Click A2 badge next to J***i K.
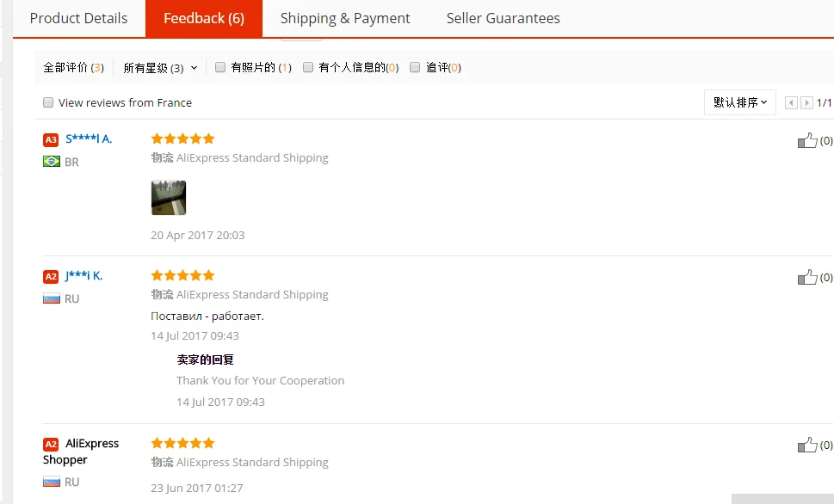The width and height of the screenshot is (834, 504). click(x=51, y=276)
